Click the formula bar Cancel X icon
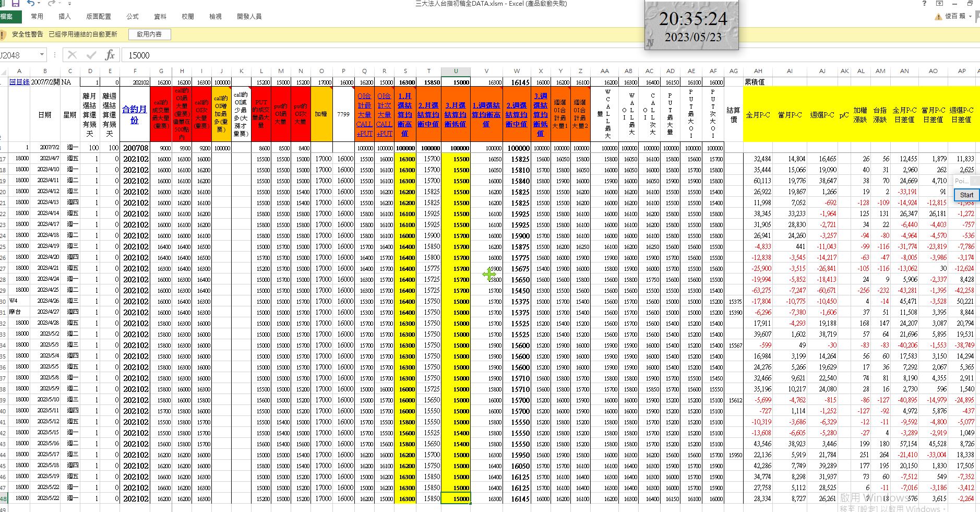The width and height of the screenshot is (980, 512). [73, 55]
